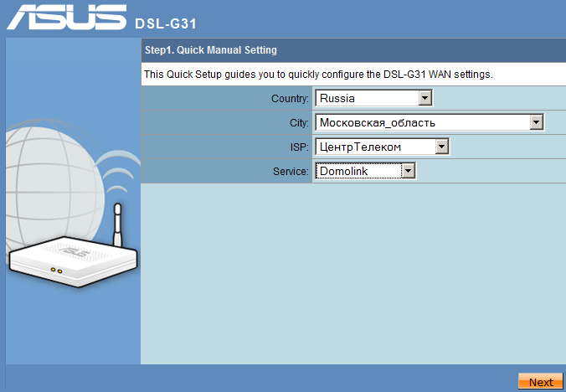Click the ASUS logo in the header
This screenshot has height=392, width=566.
(x=67, y=17)
